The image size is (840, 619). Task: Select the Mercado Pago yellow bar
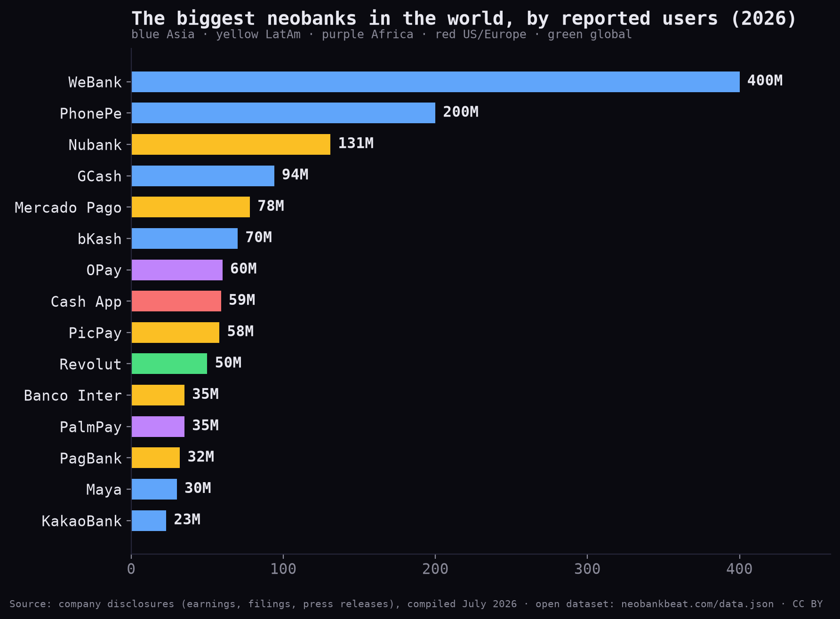[x=191, y=207]
